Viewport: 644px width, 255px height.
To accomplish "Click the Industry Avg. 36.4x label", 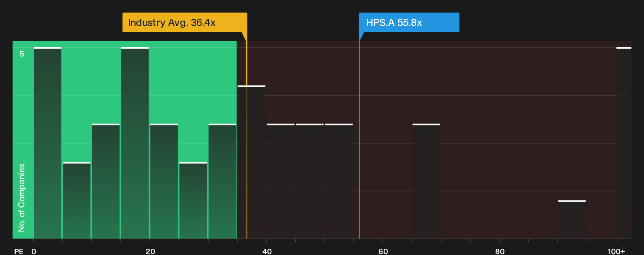I will 185,22.
